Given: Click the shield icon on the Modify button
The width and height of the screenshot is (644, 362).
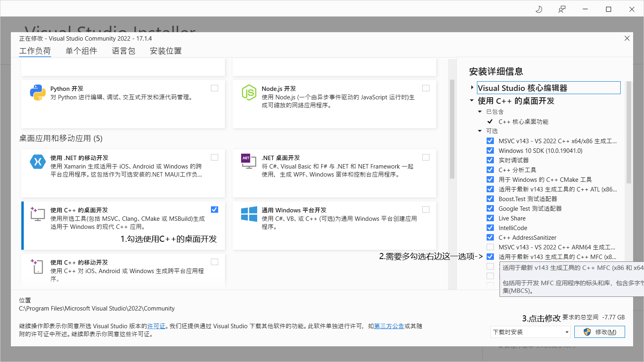Looking at the screenshot, I should [587, 332].
